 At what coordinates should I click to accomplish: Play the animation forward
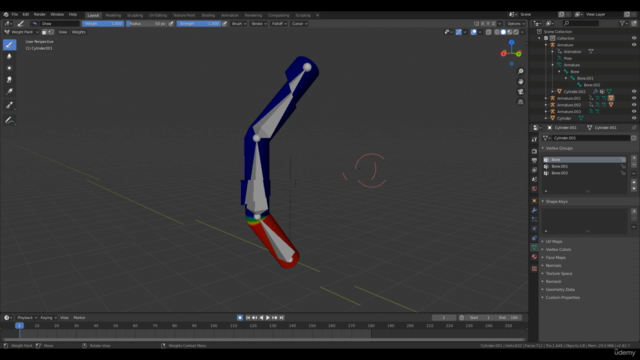[268, 318]
